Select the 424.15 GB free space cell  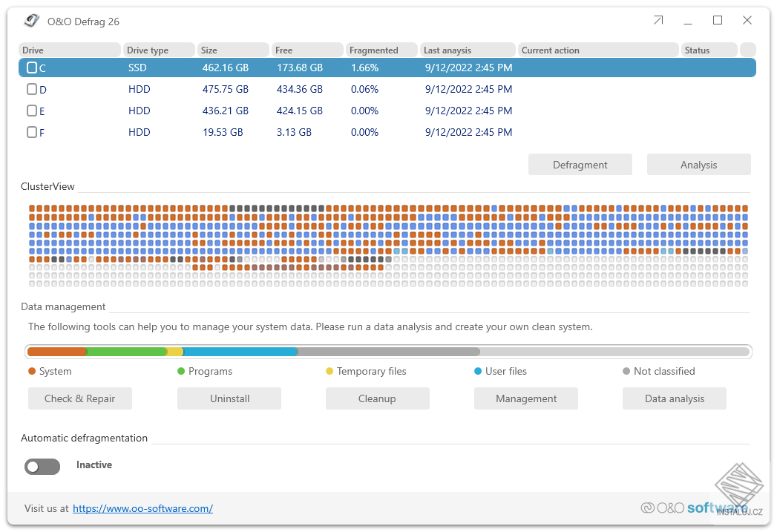[300, 111]
